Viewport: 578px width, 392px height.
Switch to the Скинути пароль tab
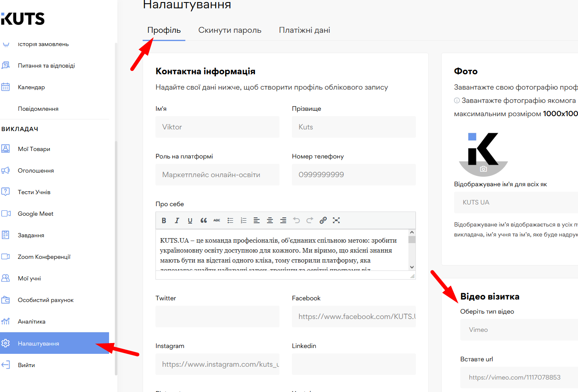tap(230, 30)
